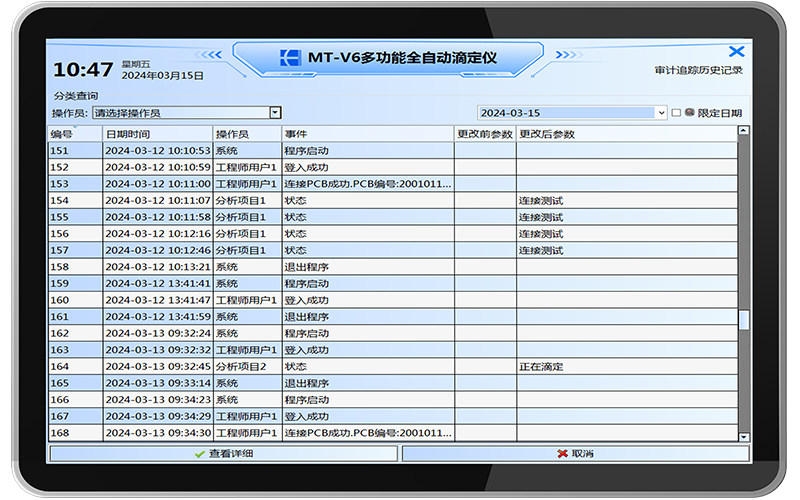This screenshot has width=800, height=500.
Task: Click the MT-V6 titrator logo icon
Action: tap(291, 58)
